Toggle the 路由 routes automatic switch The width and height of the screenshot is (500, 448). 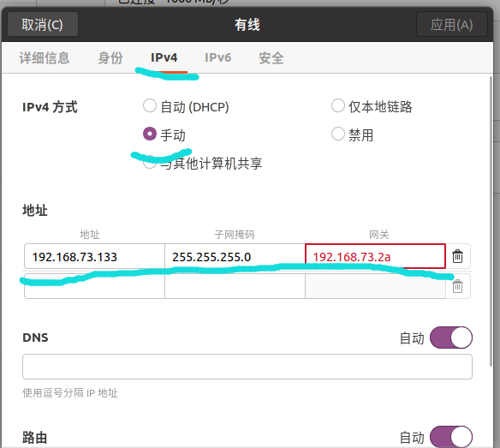click(x=451, y=437)
